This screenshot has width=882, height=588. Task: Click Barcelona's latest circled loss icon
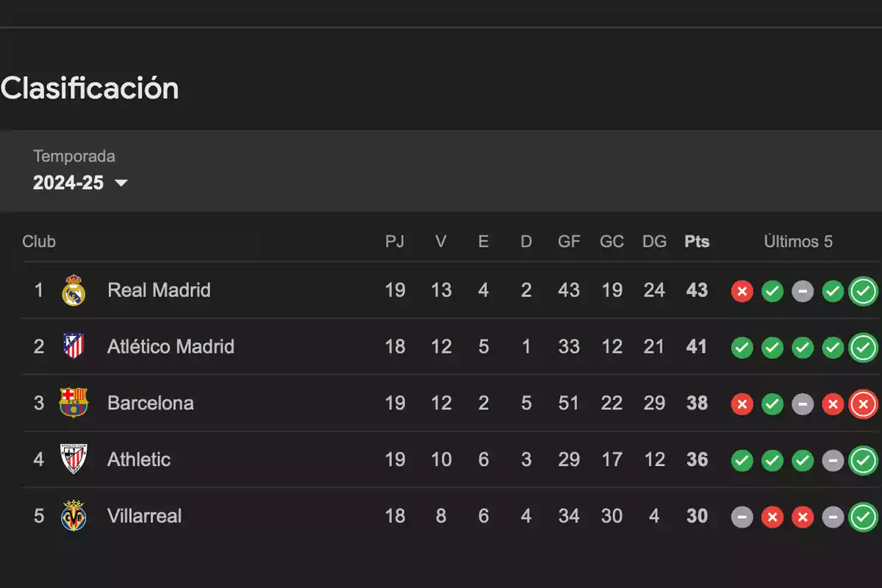tap(863, 404)
